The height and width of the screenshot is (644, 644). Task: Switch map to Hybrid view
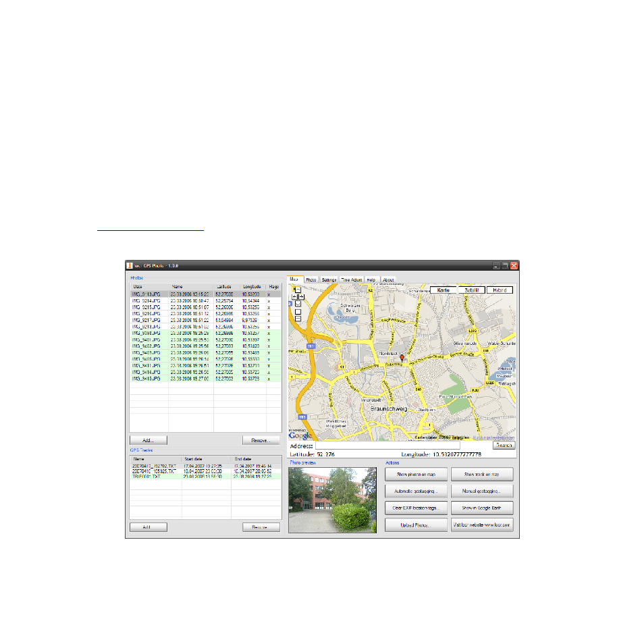500,290
